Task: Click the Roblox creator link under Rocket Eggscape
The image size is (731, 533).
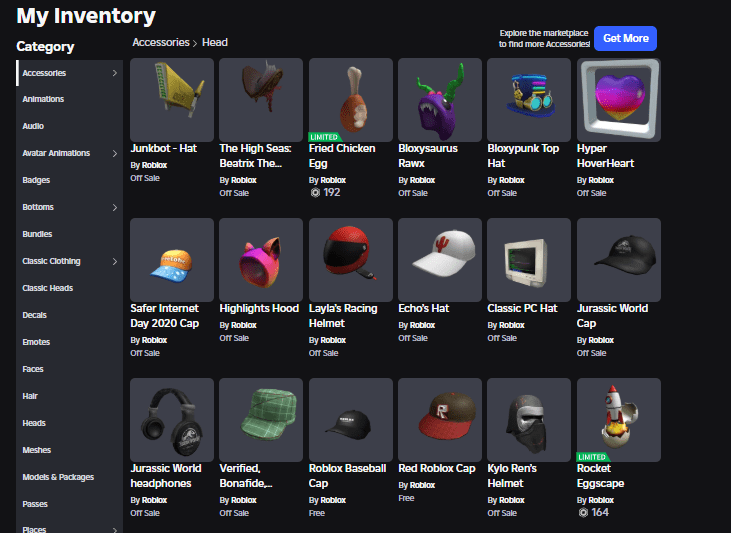Action: 601,500
